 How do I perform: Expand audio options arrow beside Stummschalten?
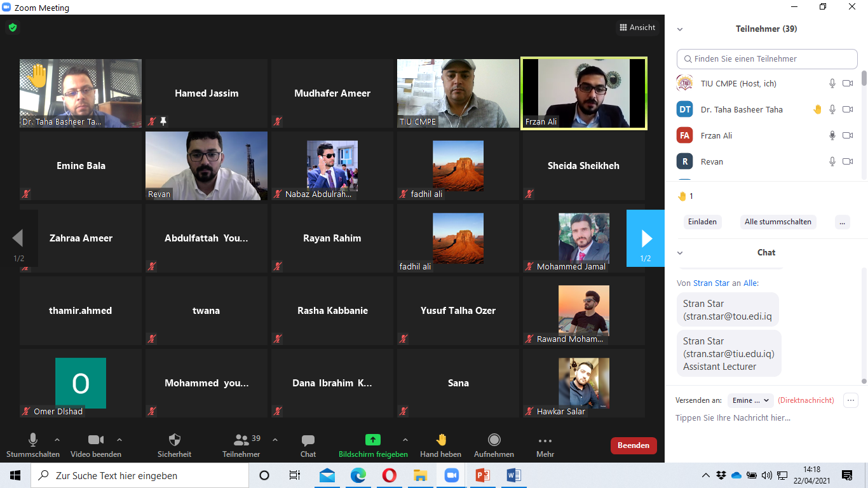coord(57,440)
